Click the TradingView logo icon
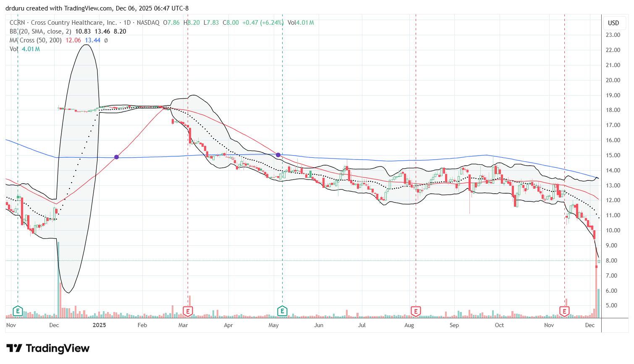This screenshot has height=364, width=634. pyautogui.click(x=14, y=348)
